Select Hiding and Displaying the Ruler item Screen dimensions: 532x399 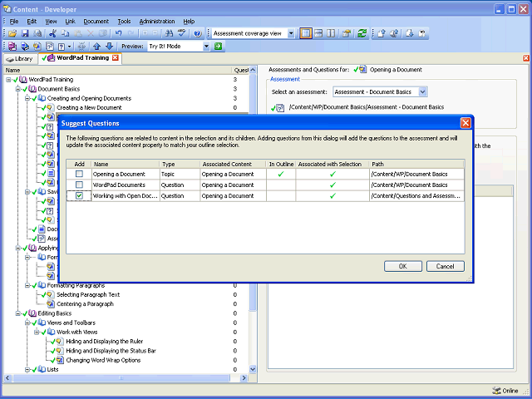click(105, 342)
